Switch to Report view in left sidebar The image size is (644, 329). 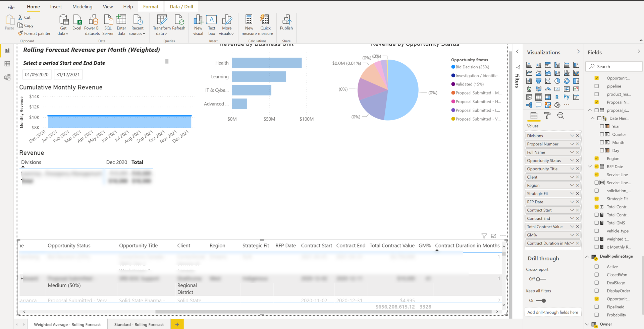(x=7, y=51)
